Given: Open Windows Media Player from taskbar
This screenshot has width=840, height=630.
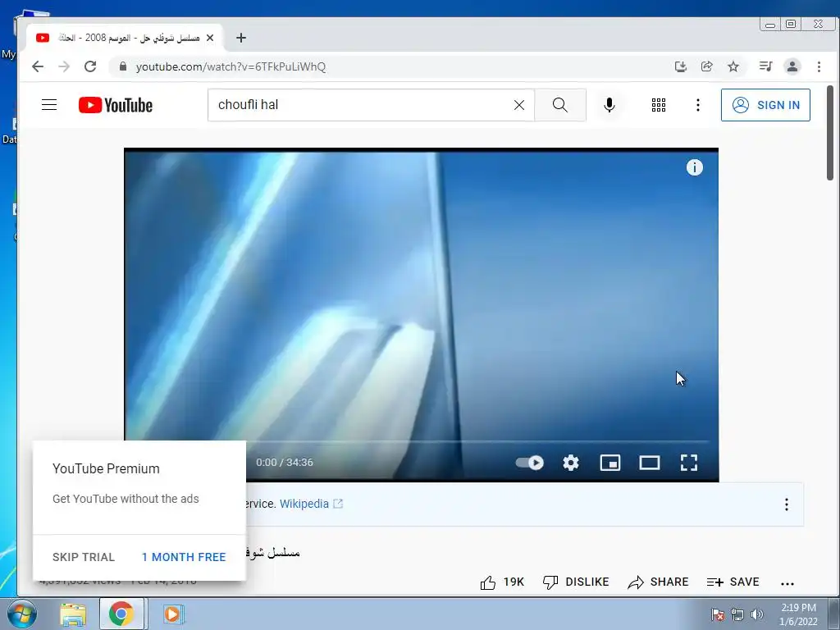Looking at the screenshot, I should 172,614.
